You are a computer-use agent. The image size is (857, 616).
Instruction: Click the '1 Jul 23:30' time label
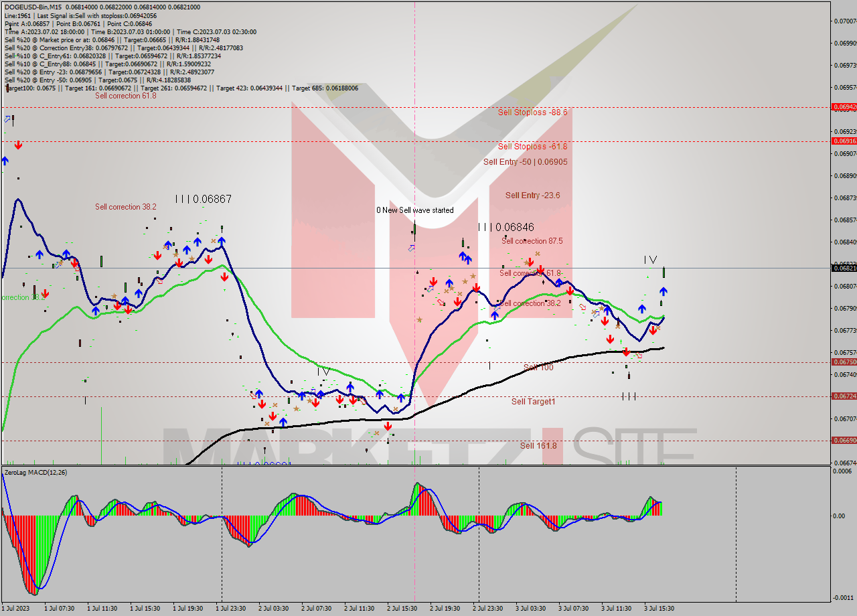(x=230, y=609)
